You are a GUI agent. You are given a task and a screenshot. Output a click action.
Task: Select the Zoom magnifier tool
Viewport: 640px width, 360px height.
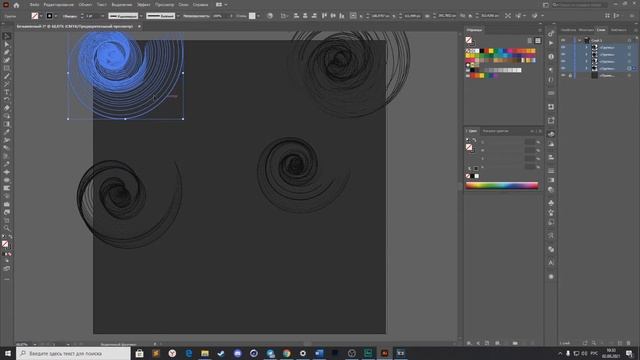7,228
